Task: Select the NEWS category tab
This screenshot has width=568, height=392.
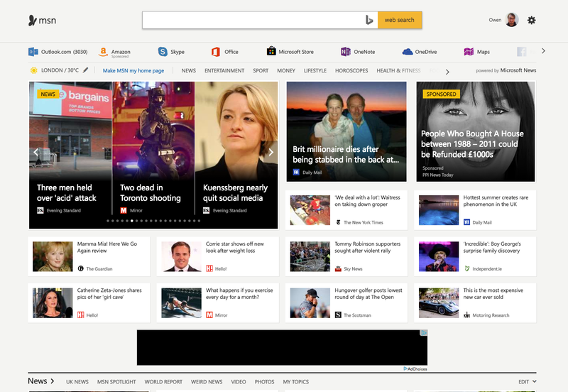Action: pyautogui.click(x=188, y=70)
